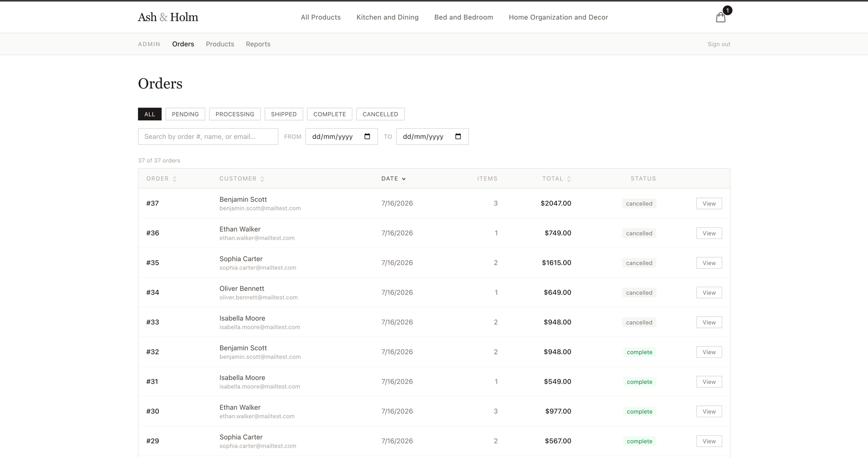Sort orders by ORDER column arrows
The image size is (868, 458).
pyautogui.click(x=174, y=179)
